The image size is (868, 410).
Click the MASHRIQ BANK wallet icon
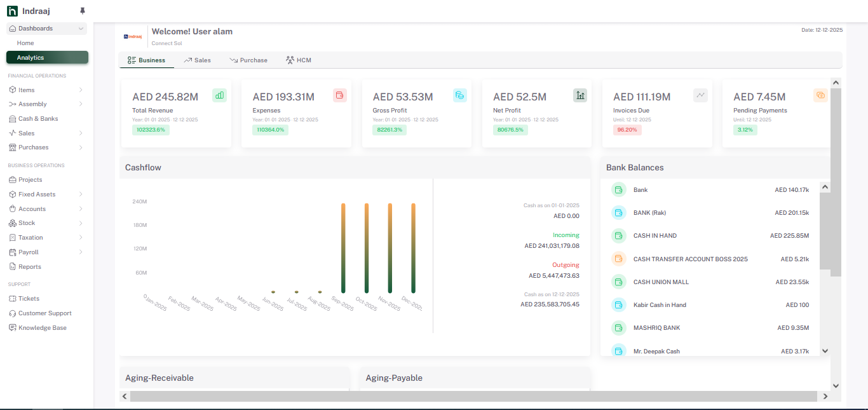coord(618,328)
